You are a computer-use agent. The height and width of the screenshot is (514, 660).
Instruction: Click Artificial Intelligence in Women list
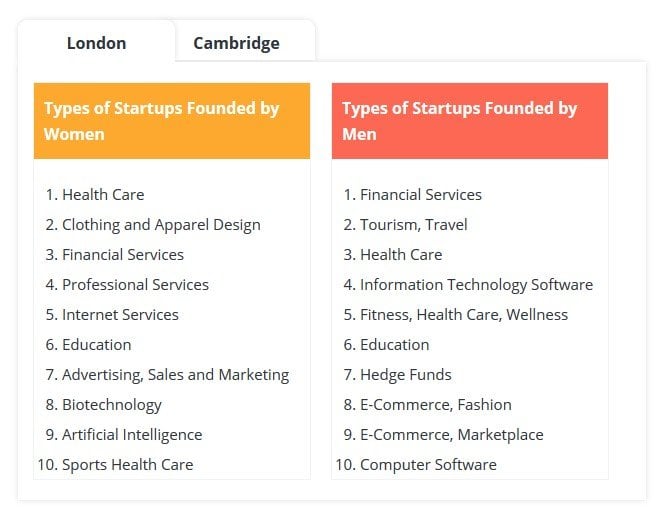click(x=132, y=435)
